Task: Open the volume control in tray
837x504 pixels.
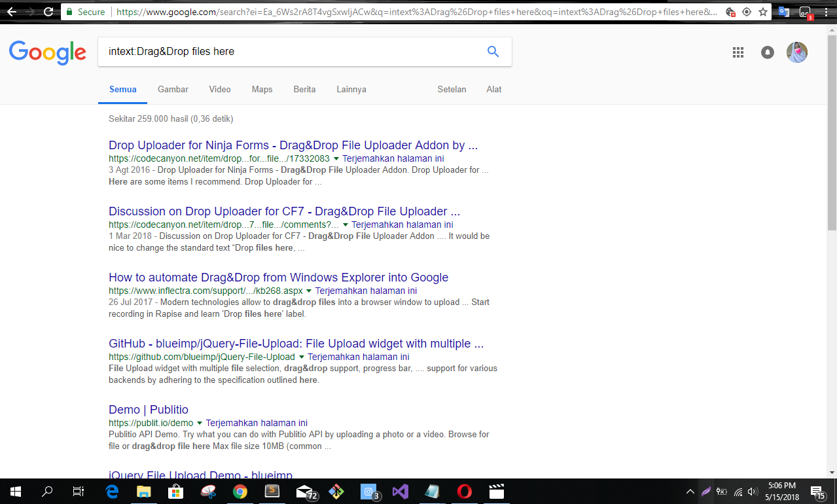Action: (x=753, y=492)
